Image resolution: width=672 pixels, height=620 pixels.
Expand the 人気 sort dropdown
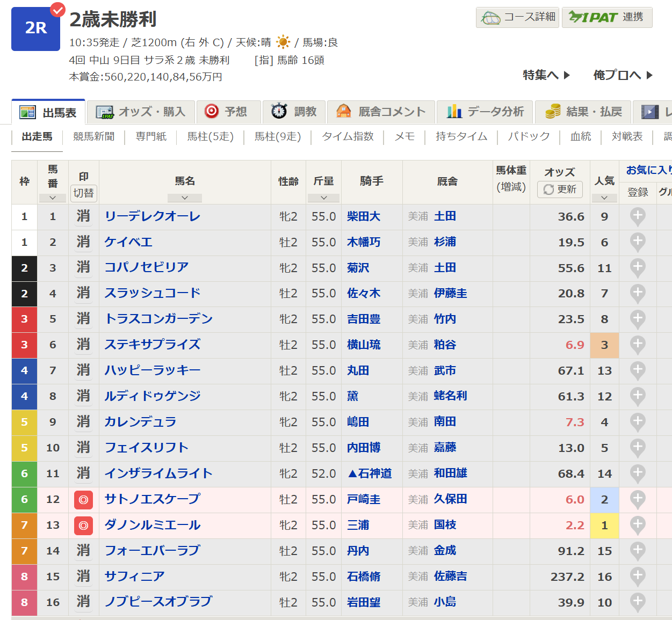604,198
